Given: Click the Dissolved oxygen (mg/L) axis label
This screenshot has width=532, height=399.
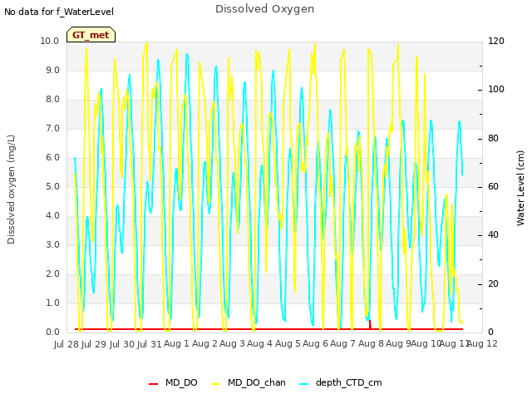Looking at the screenshot, I should click(11, 190).
